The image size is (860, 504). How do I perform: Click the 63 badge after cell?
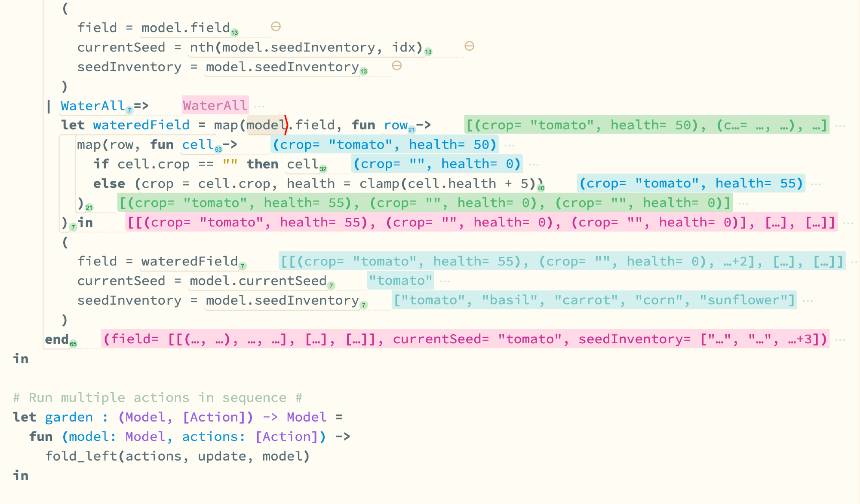[218, 150]
